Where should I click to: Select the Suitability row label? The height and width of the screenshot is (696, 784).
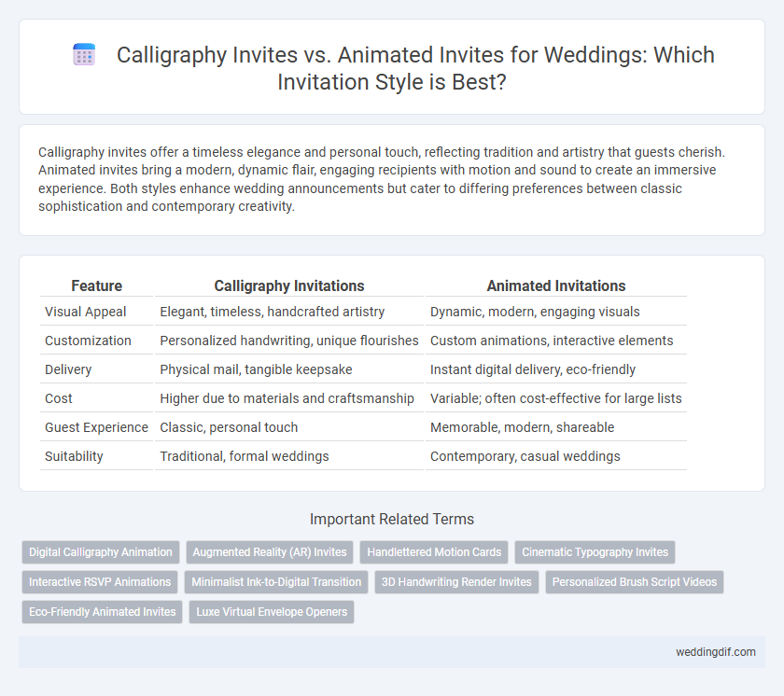point(74,456)
